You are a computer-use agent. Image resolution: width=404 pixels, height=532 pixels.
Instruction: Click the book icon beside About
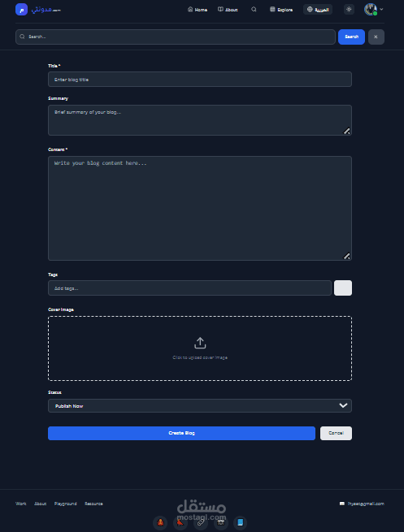point(220,9)
